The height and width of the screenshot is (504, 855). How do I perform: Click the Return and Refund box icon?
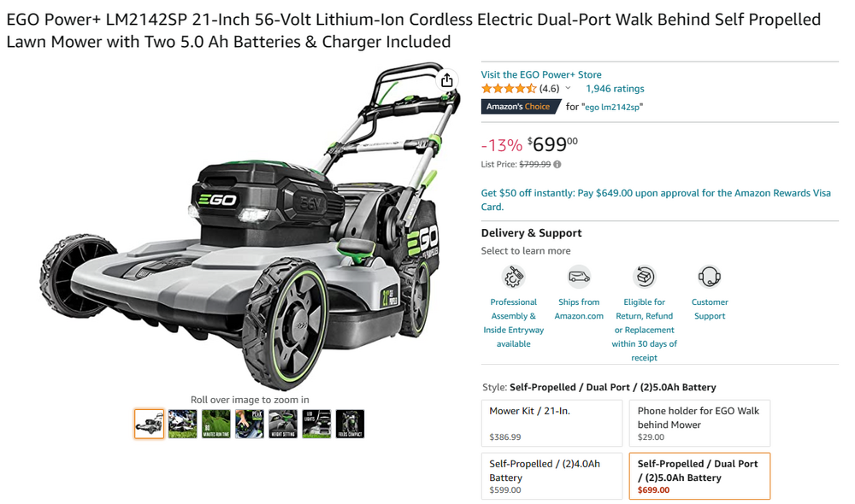tap(644, 277)
